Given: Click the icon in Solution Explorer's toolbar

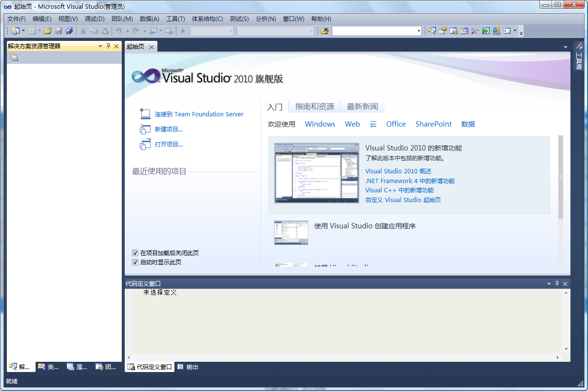Looking at the screenshot, I should tap(14, 57).
